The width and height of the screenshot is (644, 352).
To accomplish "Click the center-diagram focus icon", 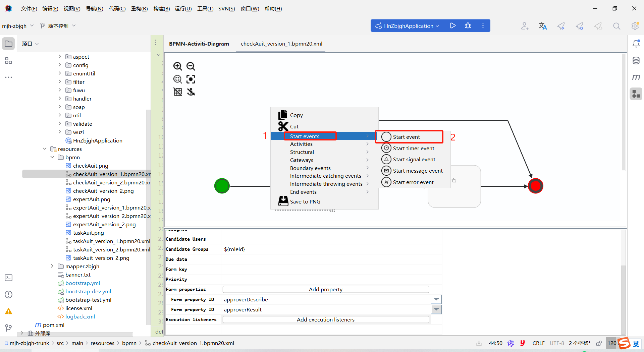I will pos(191,79).
